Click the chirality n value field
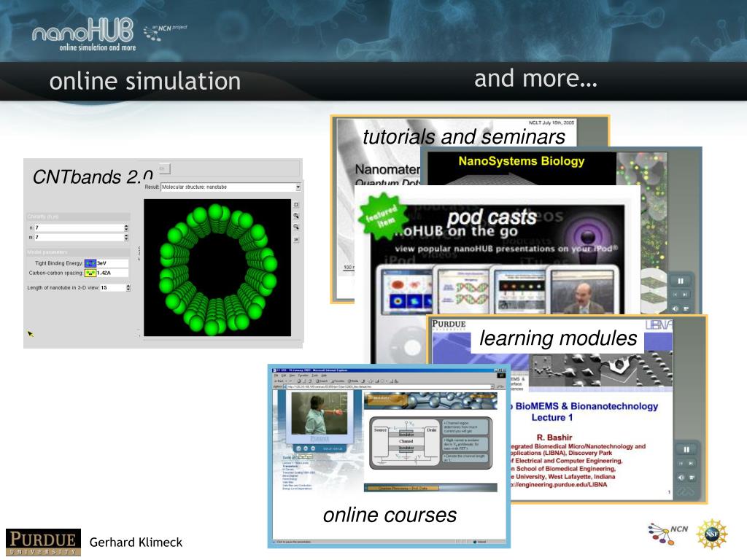 point(79,227)
